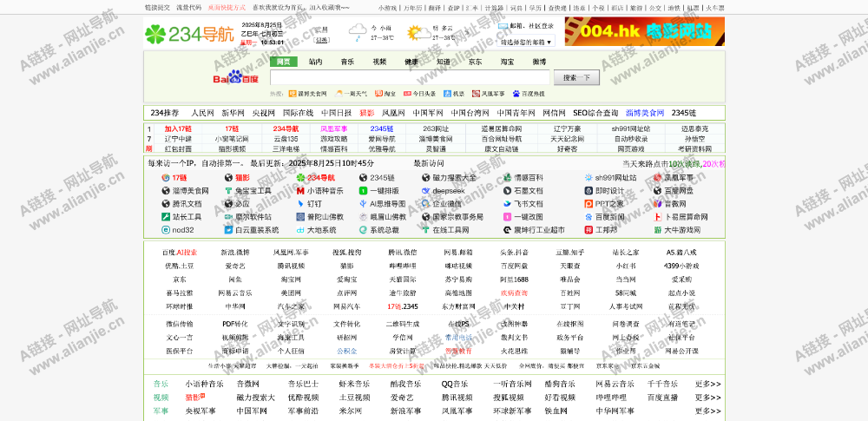The width and height of the screenshot is (868, 421).
Task: Open 人民网 in the 234推荐 row
Action: [202, 113]
